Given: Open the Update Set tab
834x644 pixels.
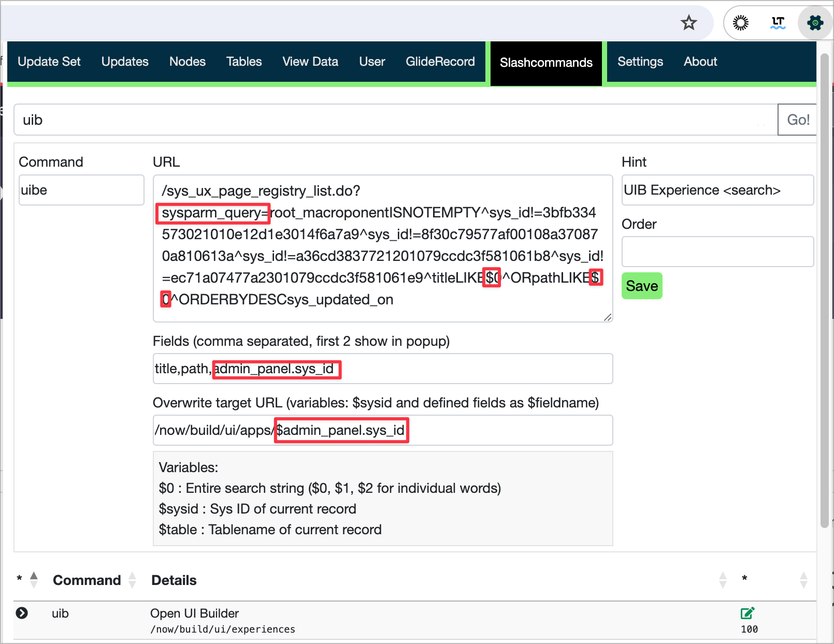Looking at the screenshot, I should point(49,62).
